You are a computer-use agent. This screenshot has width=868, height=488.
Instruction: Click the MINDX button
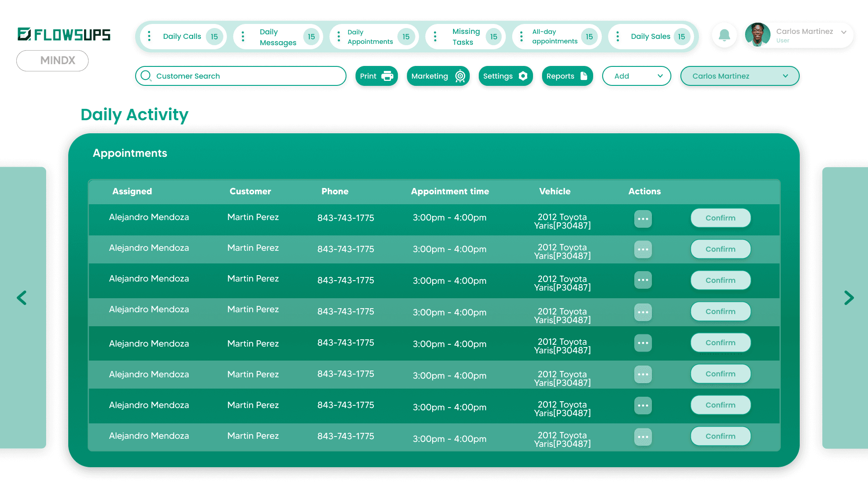[x=52, y=61]
